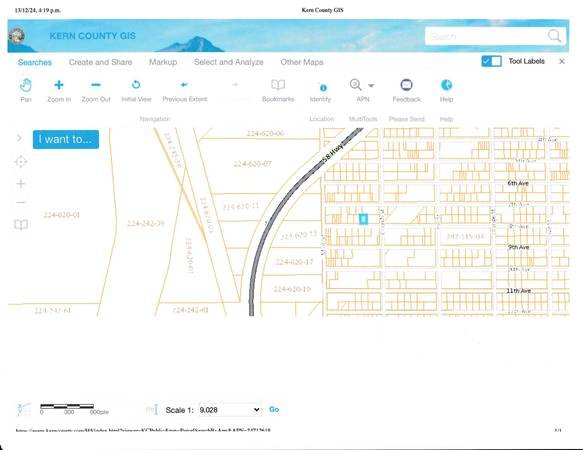The height and width of the screenshot is (450, 583).
Task: Click inside the Search input field
Action: [x=487, y=36]
